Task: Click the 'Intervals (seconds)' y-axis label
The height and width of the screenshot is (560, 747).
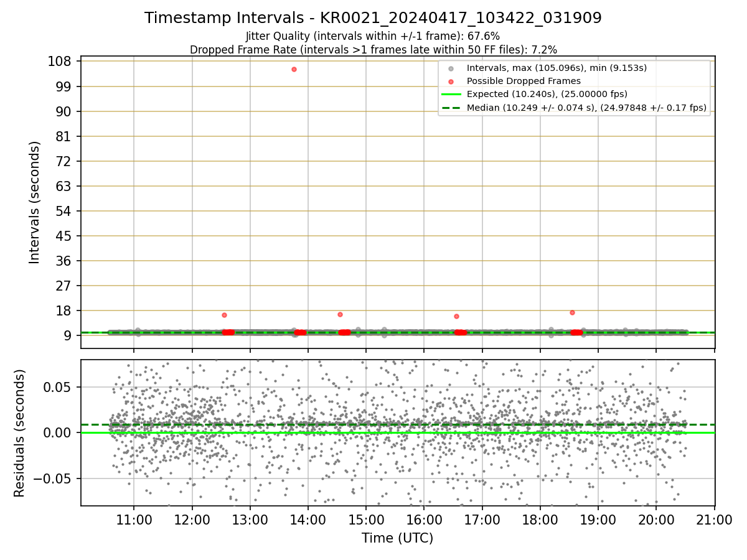Action: tap(35, 202)
